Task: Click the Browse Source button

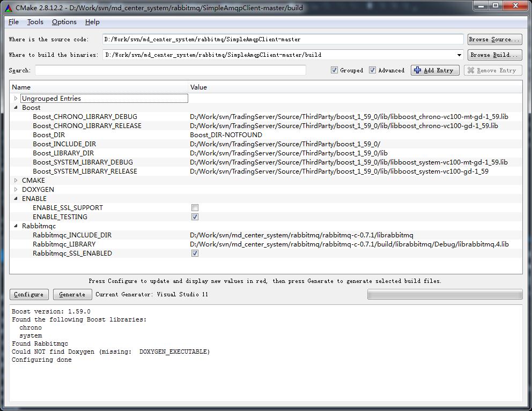Action: (494, 39)
